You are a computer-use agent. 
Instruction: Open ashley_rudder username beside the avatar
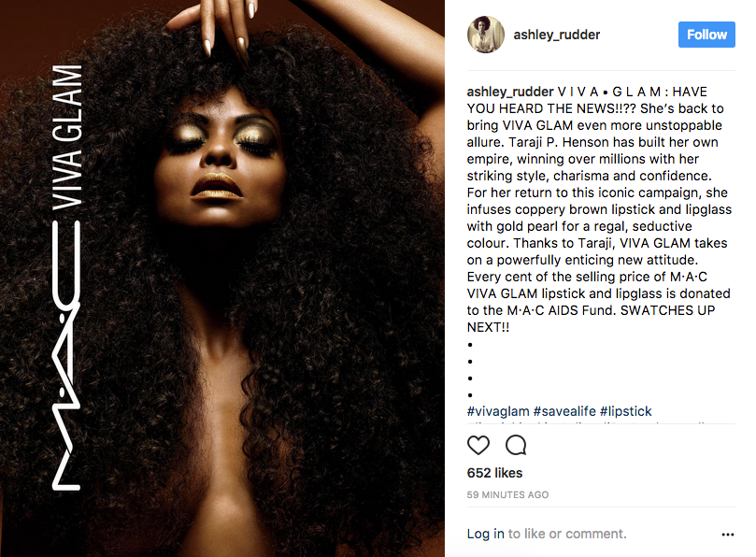coord(556,35)
